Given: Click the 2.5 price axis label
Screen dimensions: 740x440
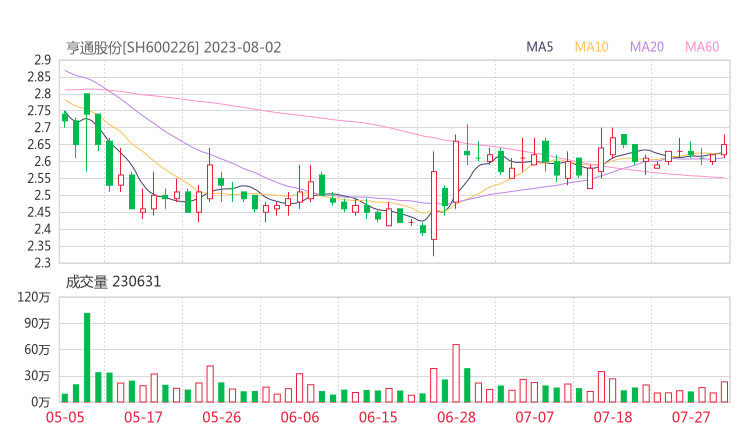Looking at the screenshot, I should coord(42,195).
